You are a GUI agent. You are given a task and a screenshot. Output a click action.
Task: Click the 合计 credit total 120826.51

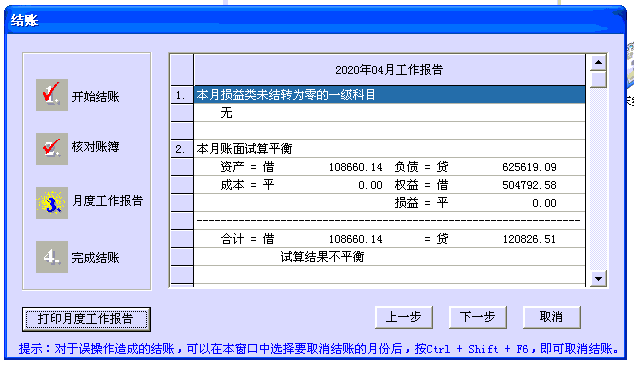coord(529,239)
